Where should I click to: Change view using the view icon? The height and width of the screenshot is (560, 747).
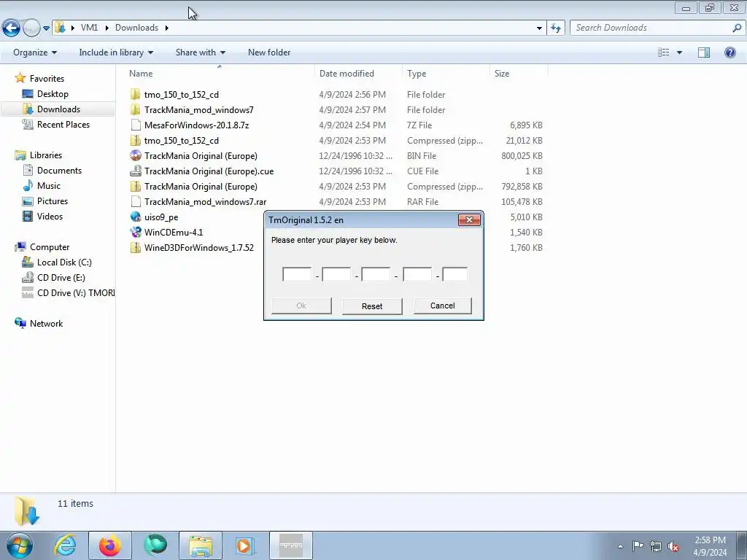click(x=664, y=52)
